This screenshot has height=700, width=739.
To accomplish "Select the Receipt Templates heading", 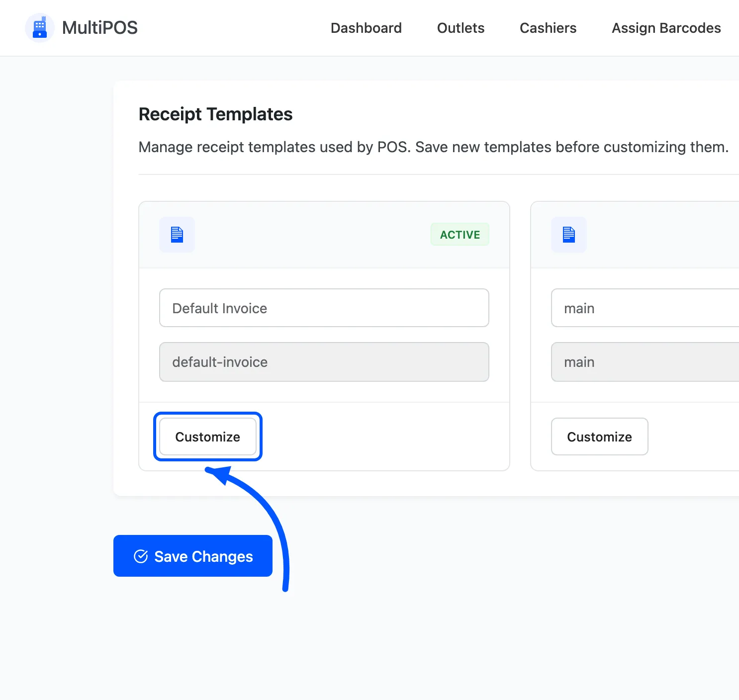I will click(x=215, y=114).
